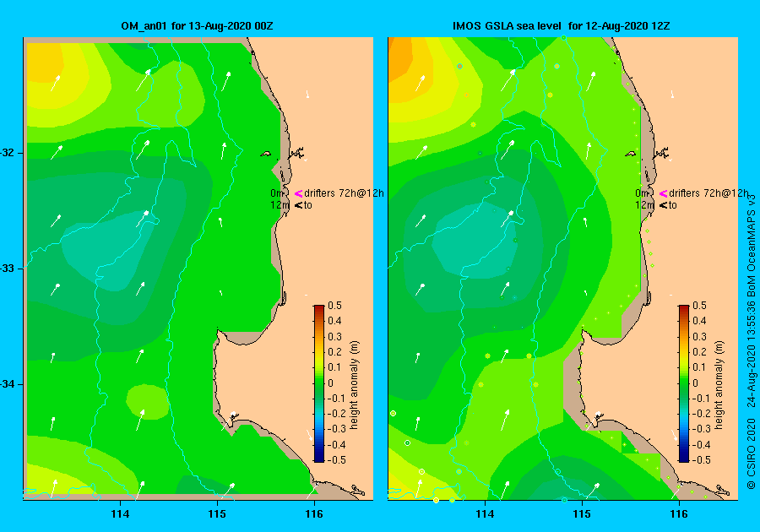Viewport: 760px width, 532px height.
Task: Click left map's 'height anomaly (m)' label
Action: (355, 385)
